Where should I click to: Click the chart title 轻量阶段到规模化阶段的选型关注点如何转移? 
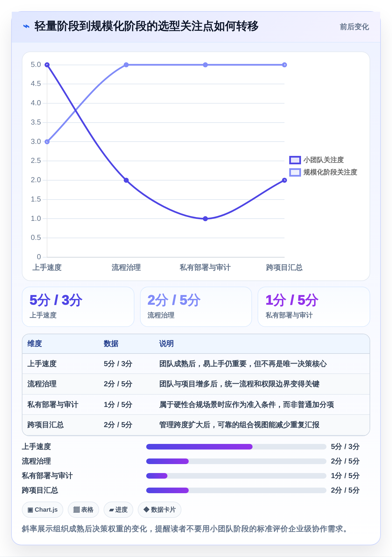146,26
